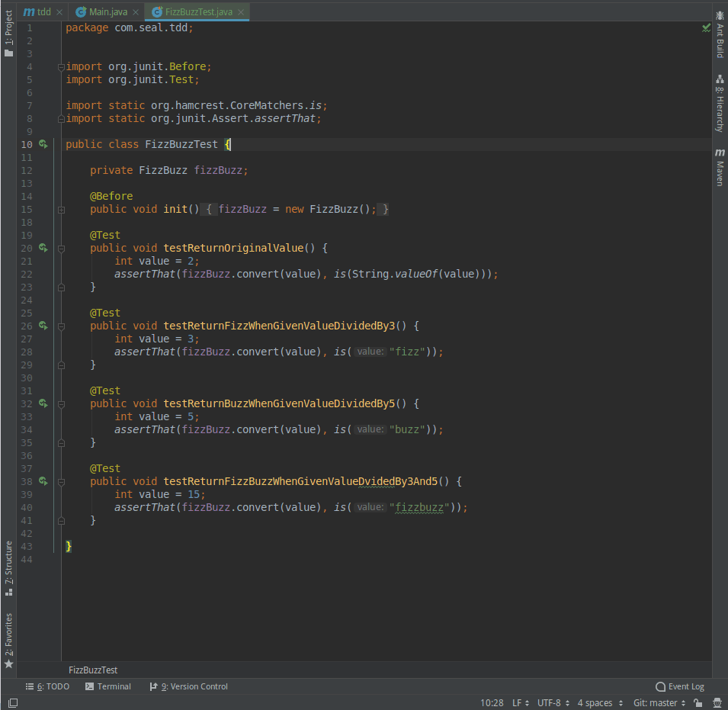Toggle tool window bars with bottom-left icon

point(13,703)
